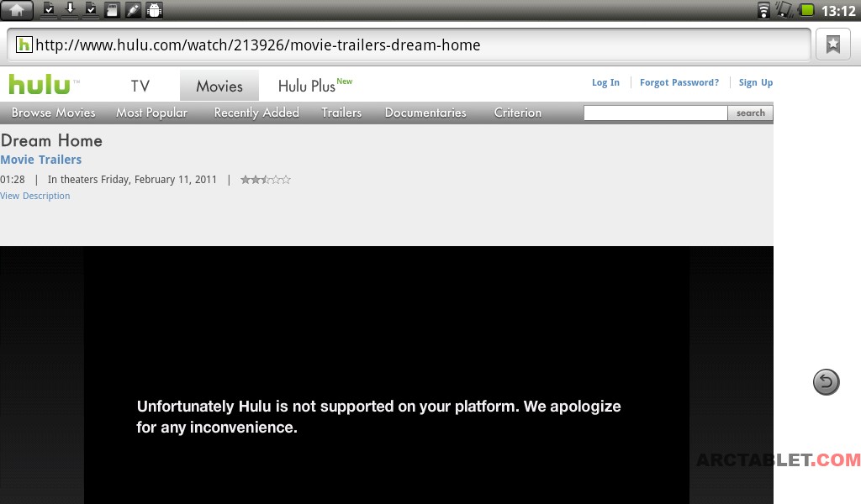Tap the green battery status icon
Image resolution: width=861 pixels, height=504 pixels.
point(806,10)
